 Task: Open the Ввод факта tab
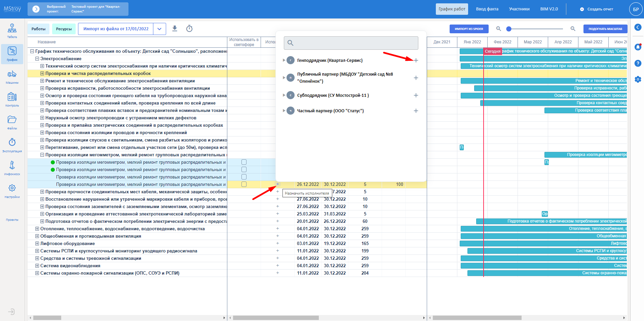487,9
